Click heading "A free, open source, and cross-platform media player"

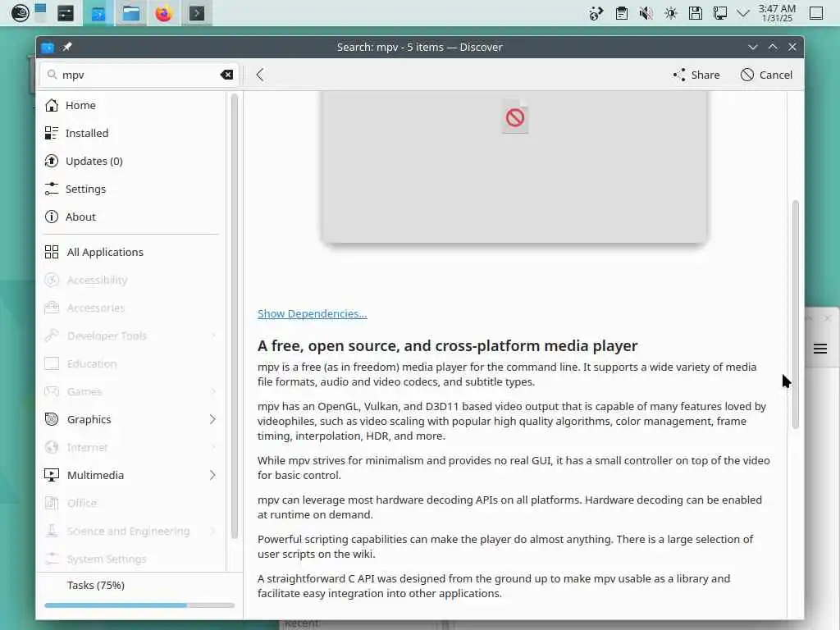click(x=447, y=345)
